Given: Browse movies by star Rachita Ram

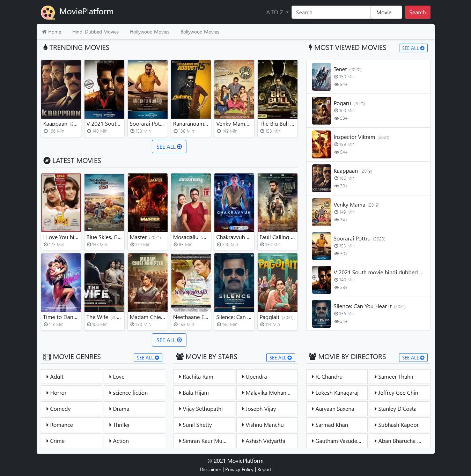Looking at the screenshot, I should click(204, 377).
